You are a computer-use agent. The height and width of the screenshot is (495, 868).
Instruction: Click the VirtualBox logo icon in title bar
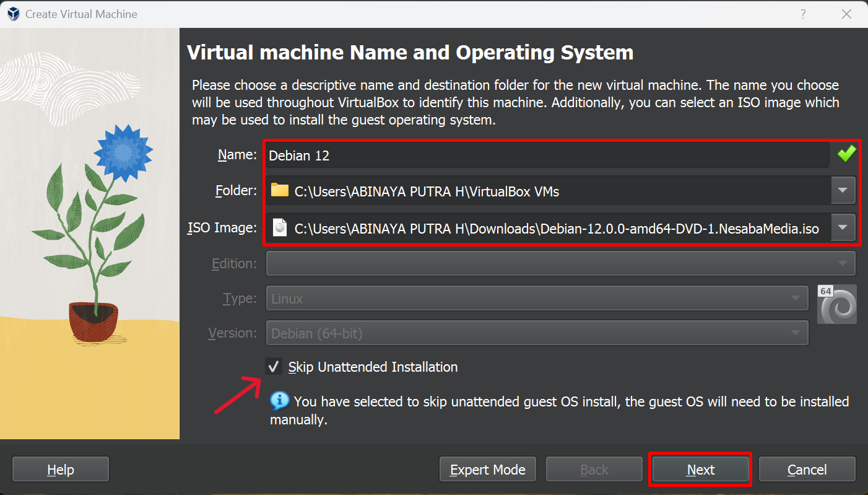pyautogui.click(x=13, y=14)
